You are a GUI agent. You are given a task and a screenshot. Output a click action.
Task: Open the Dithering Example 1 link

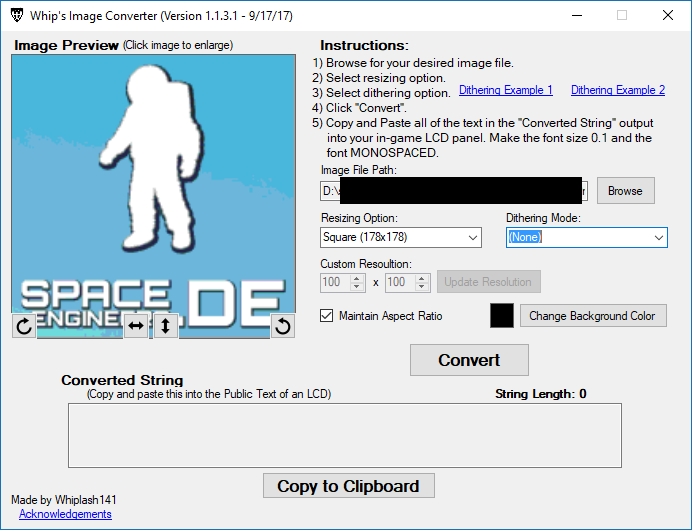pyautogui.click(x=505, y=90)
